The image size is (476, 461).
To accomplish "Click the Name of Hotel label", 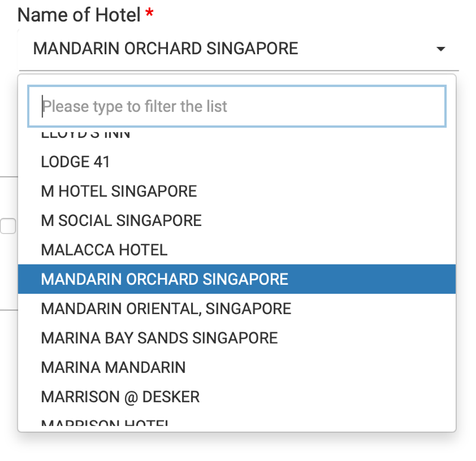I will (x=79, y=14).
